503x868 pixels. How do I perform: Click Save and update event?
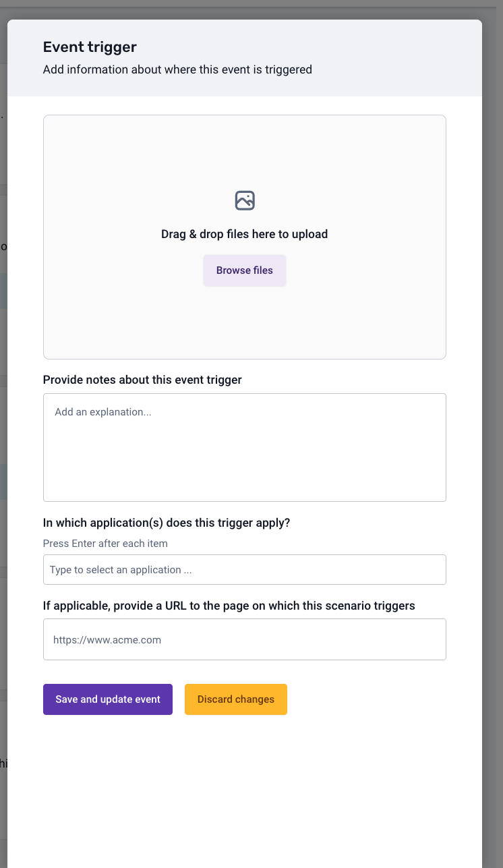click(x=108, y=699)
